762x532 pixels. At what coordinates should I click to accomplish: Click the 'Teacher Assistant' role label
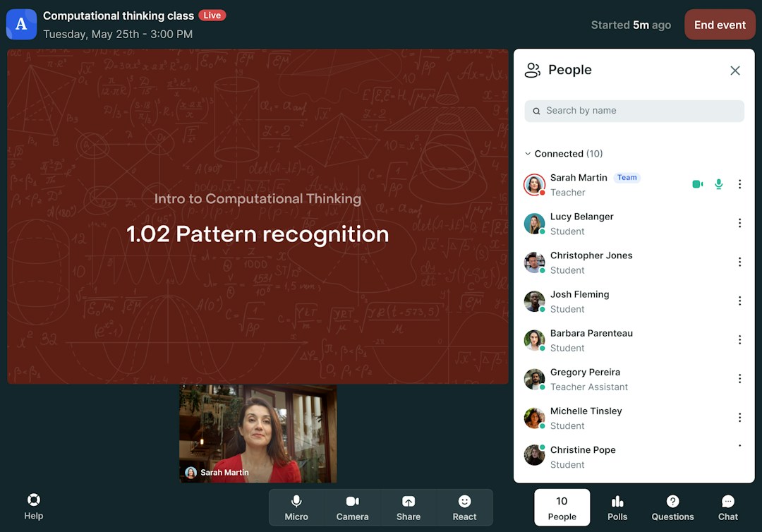[589, 387]
